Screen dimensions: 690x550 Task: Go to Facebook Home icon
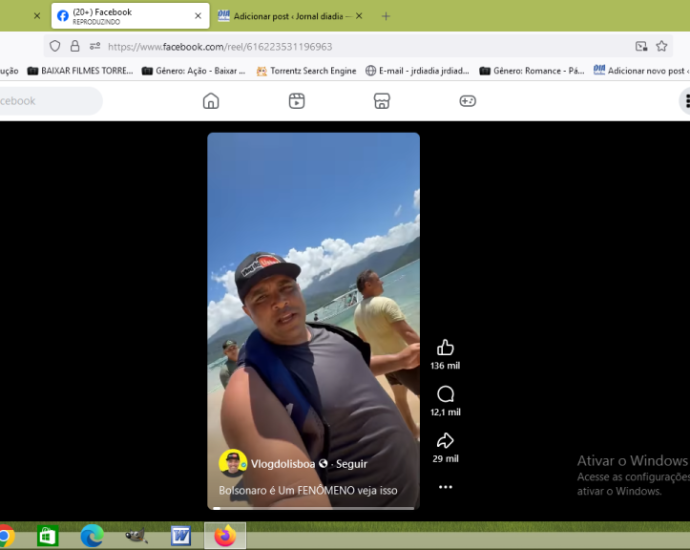pos(210,101)
